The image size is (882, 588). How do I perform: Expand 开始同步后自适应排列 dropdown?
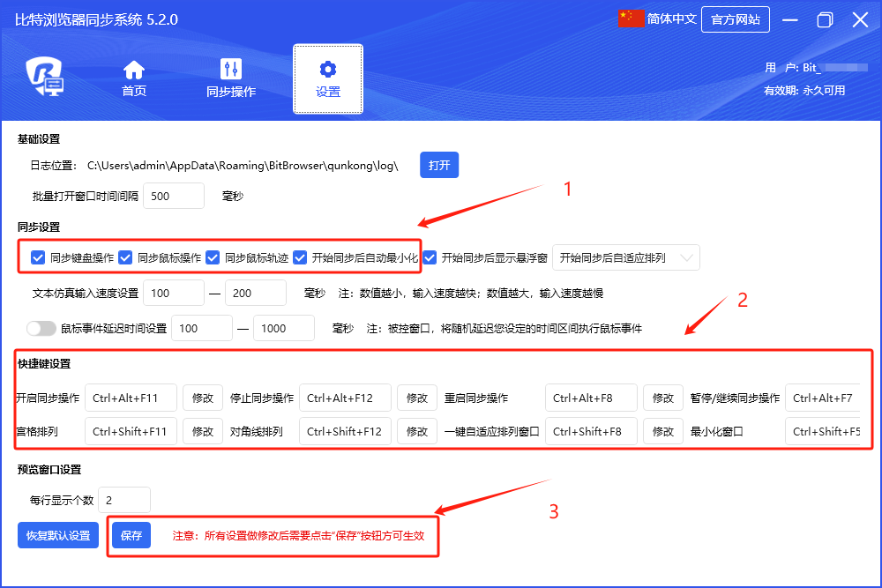[626, 258]
